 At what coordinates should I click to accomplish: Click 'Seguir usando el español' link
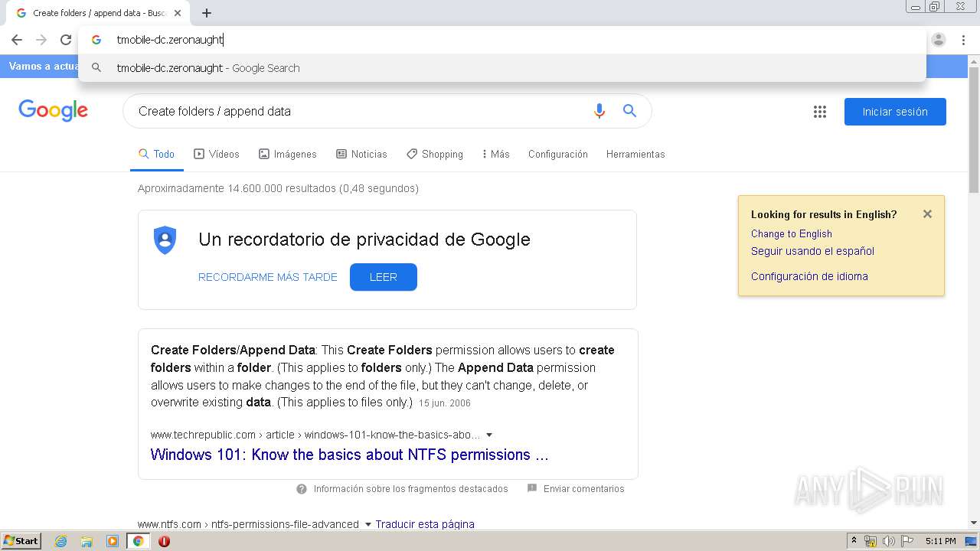tap(812, 251)
